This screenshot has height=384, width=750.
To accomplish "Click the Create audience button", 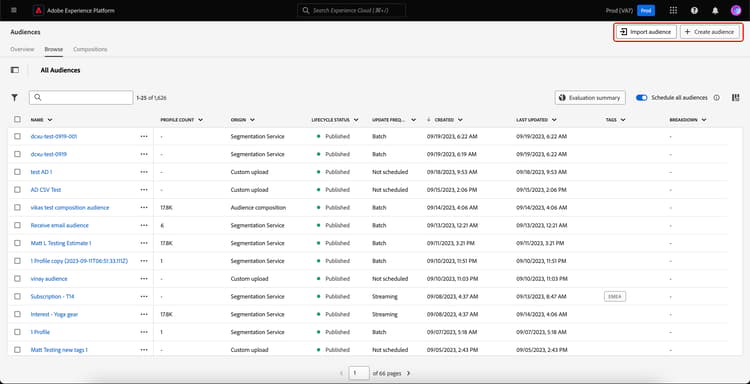I will pos(709,32).
